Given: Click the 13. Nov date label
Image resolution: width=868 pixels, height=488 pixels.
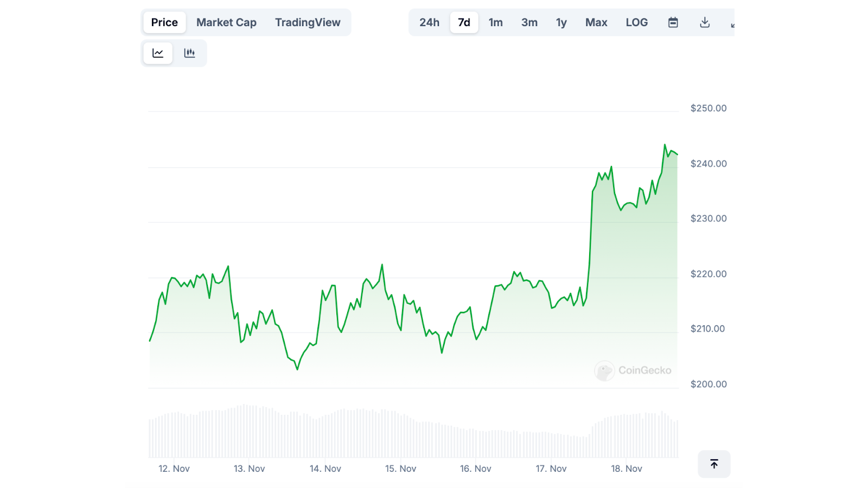Looking at the screenshot, I should [250, 468].
